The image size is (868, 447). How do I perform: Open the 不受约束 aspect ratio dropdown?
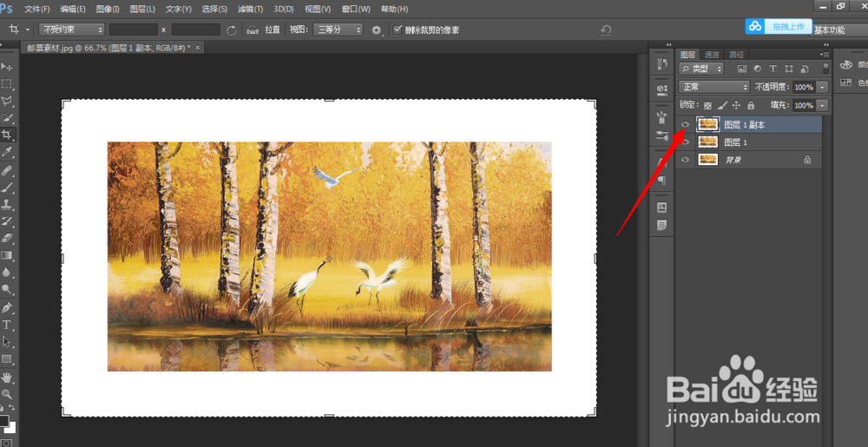point(72,30)
